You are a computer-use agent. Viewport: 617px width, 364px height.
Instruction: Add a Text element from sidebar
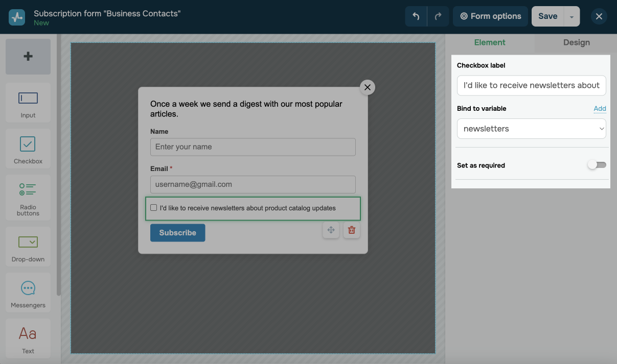(x=28, y=339)
